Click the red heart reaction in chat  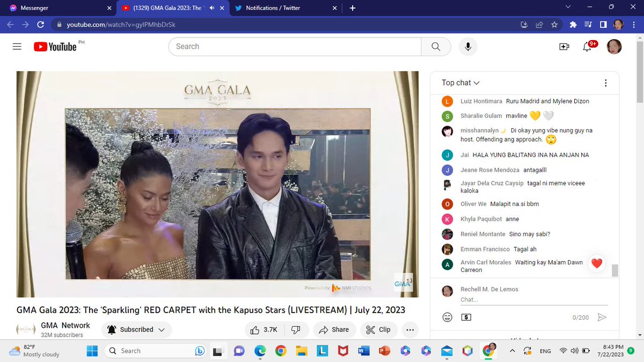coord(597,263)
